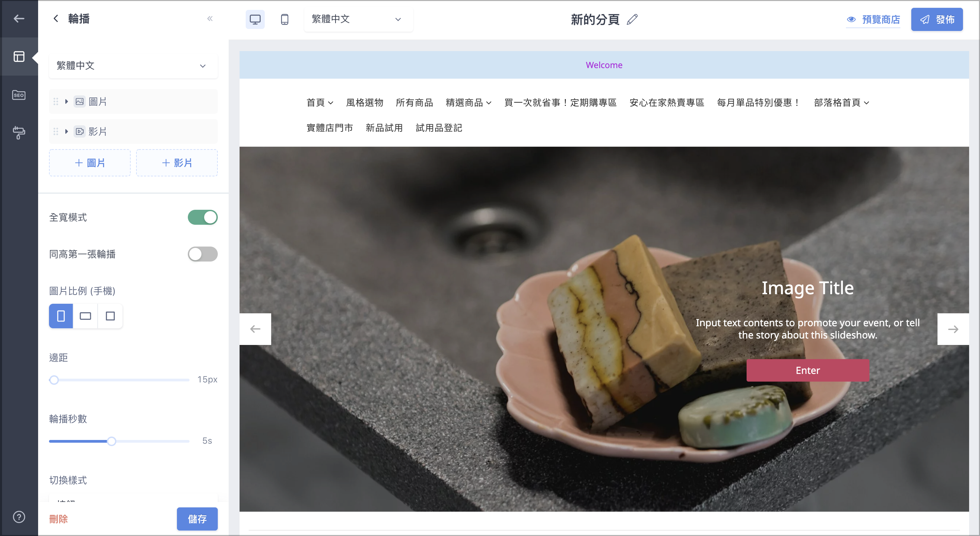Click the 輪播秒數 slider handle
Image resolution: width=980 pixels, height=536 pixels.
112,441
